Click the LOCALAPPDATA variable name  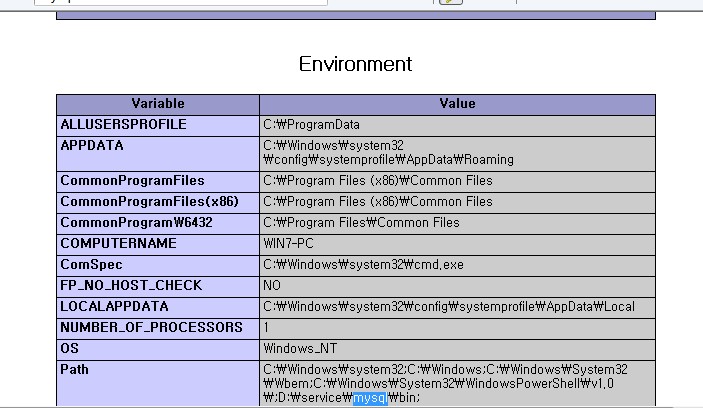[x=114, y=307]
